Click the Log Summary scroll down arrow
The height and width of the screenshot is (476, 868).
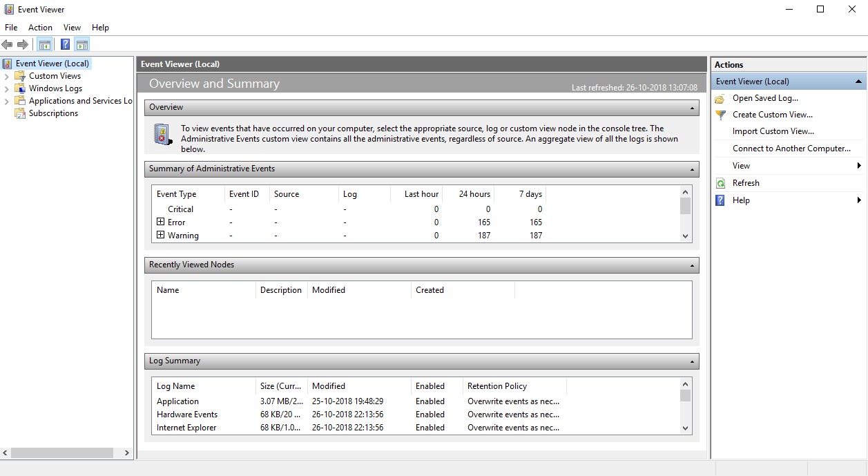pyautogui.click(x=686, y=428)
